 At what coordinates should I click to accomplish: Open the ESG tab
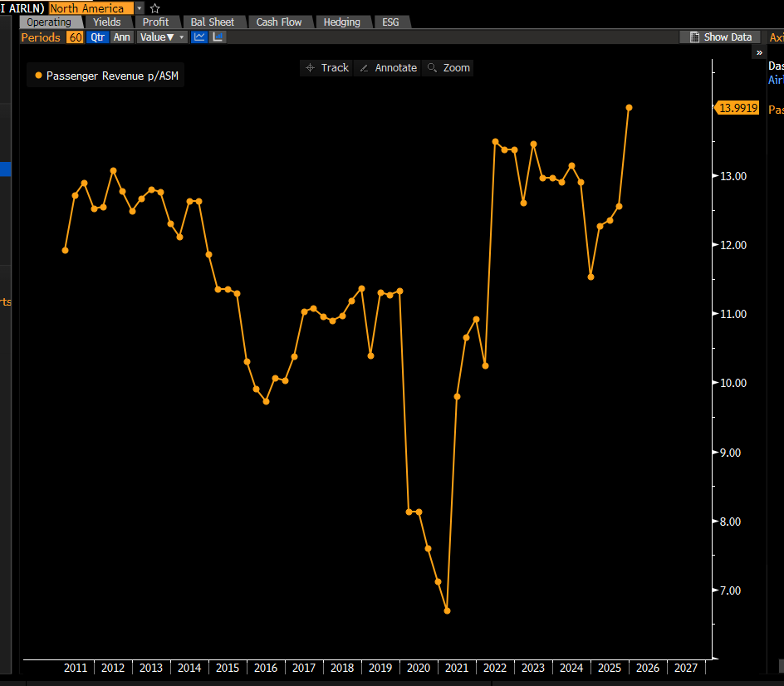coord(390,22)
